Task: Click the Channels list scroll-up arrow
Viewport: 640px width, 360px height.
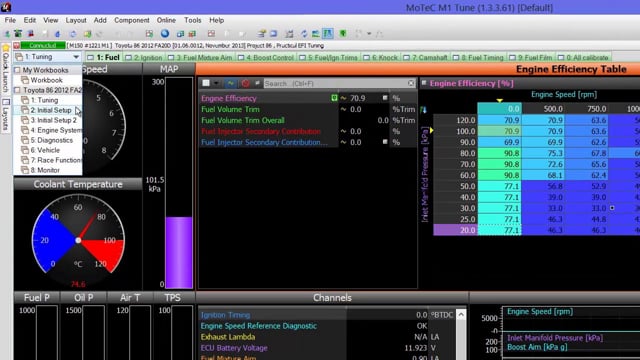Action: click(461, 314)
